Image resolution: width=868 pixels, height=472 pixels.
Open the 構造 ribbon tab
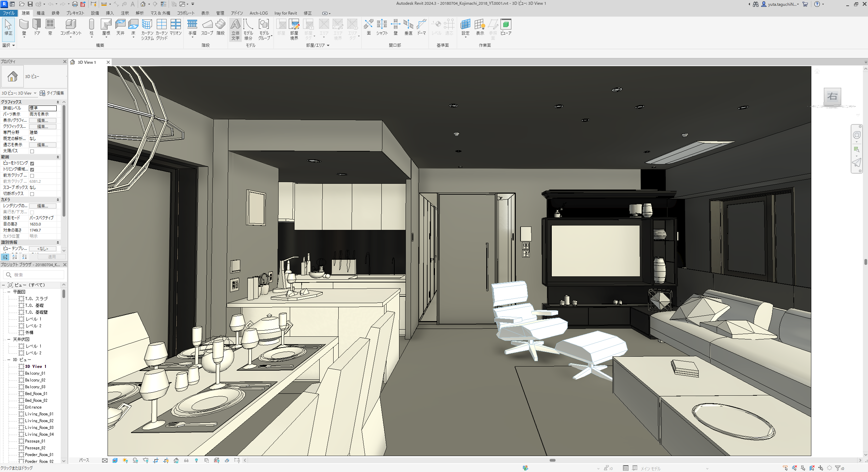(x=41, y=13)
